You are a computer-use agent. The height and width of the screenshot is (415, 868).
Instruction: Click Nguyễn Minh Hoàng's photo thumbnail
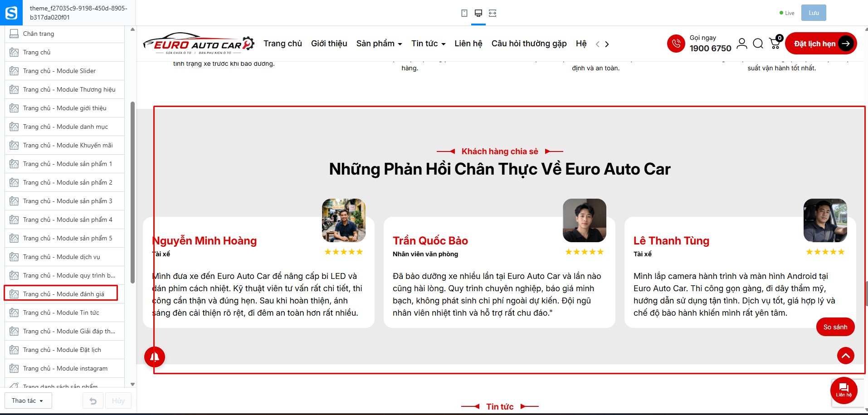tap(344, 220)
